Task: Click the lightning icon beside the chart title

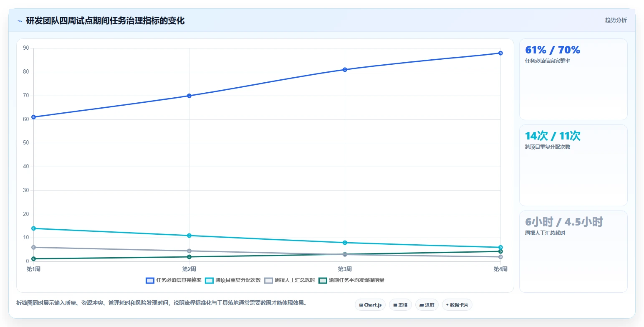Action: (x=20, y=21)
